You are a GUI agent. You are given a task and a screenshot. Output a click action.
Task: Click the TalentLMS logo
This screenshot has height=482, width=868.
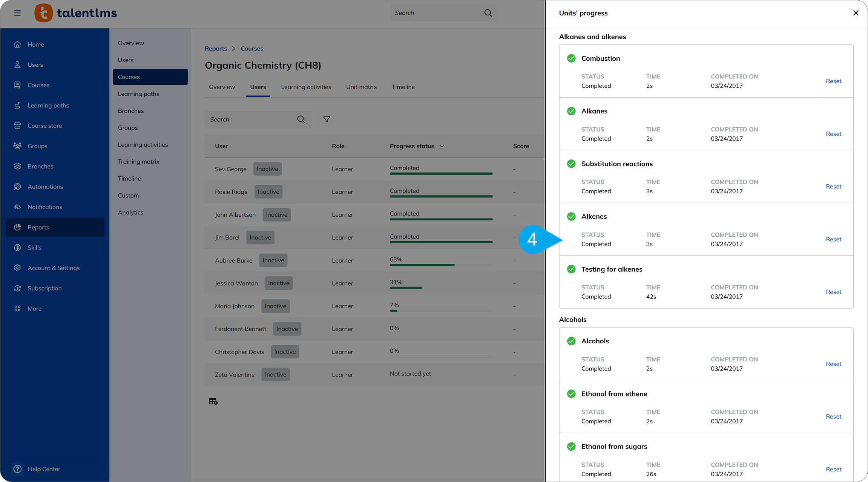tap(76, 13)
